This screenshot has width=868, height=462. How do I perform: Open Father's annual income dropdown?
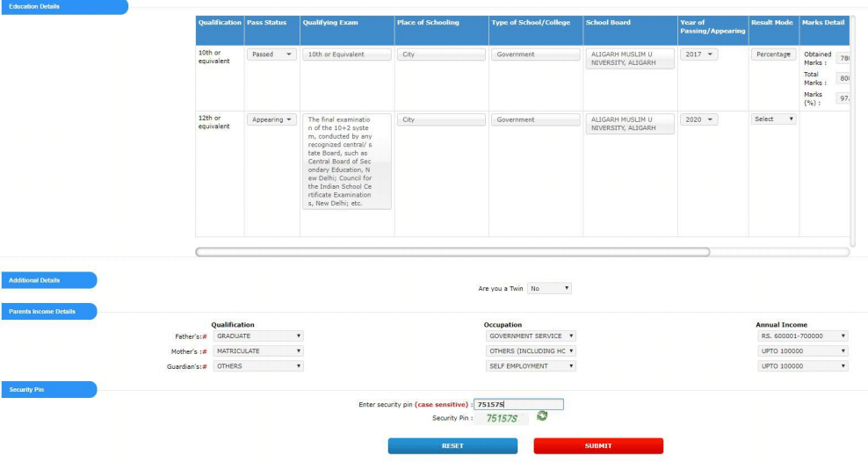click(803, 336)
